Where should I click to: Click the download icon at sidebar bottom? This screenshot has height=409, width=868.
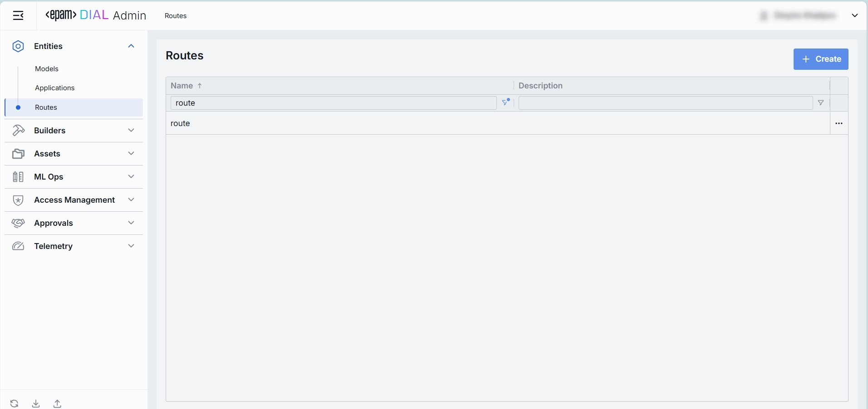(36, 404)
